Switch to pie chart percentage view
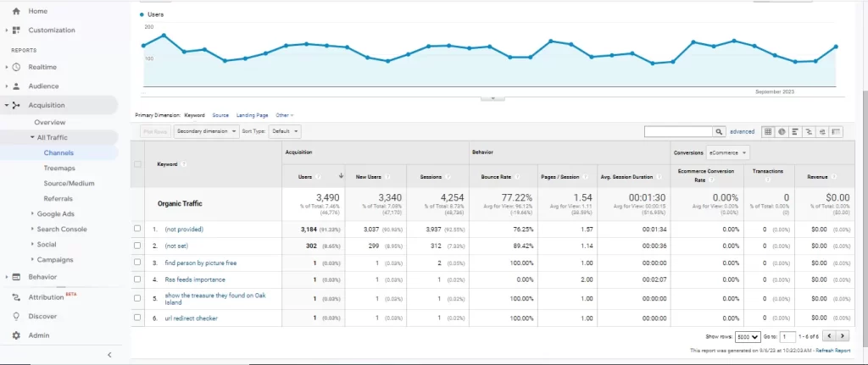868x365 pixels. [782, 132]
